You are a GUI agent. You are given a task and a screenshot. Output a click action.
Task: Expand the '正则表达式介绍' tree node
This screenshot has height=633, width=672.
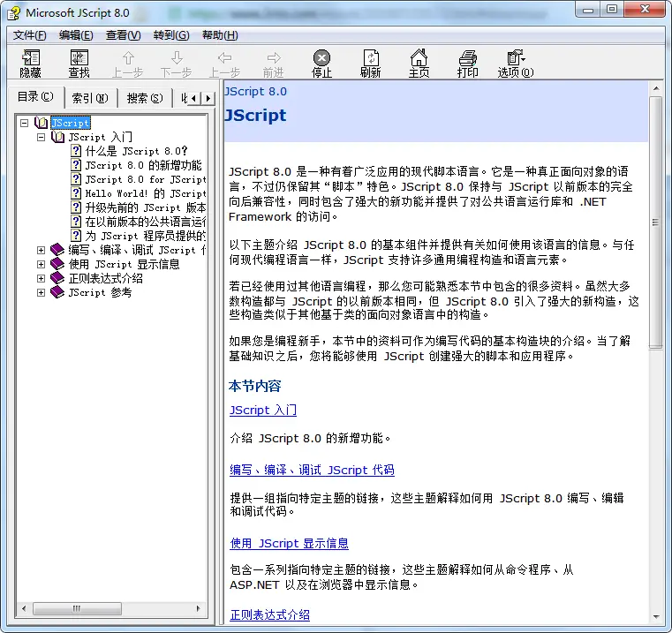coord(41,278)
